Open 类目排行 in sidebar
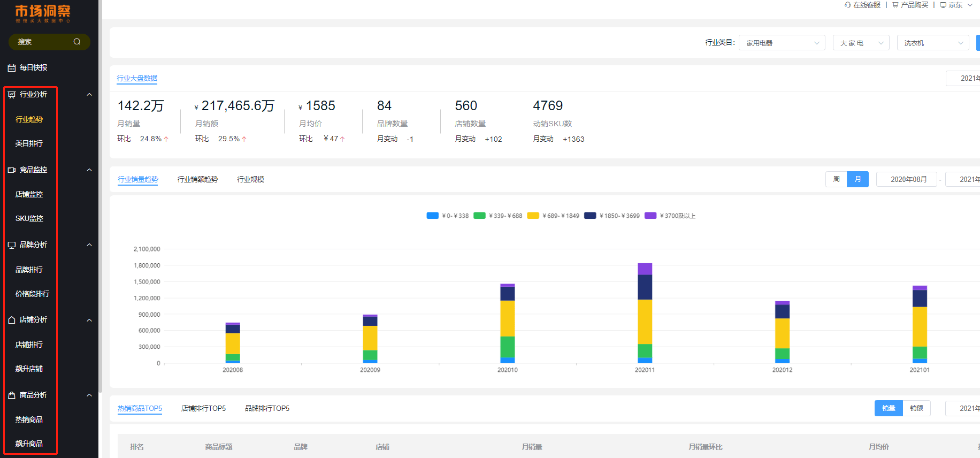This screenshot has width=980, height=458. (x=29, y=143)
